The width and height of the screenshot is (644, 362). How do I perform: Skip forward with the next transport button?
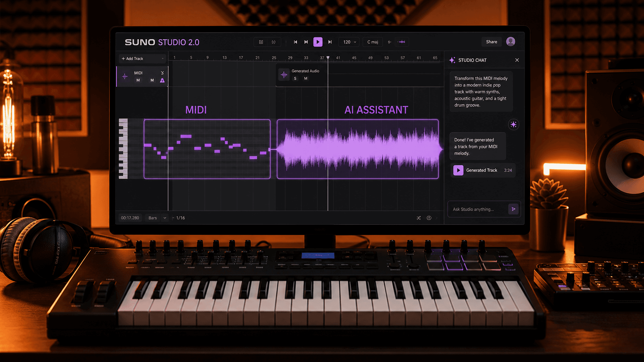coord(330,42)
